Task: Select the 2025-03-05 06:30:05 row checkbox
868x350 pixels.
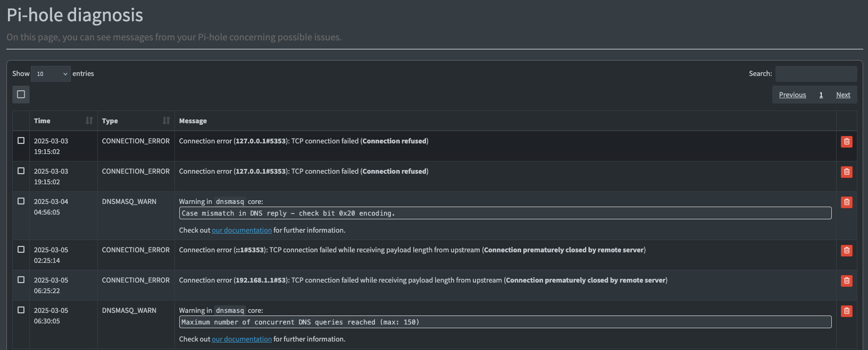Action: pyautogui.click(x=21, y=310)
